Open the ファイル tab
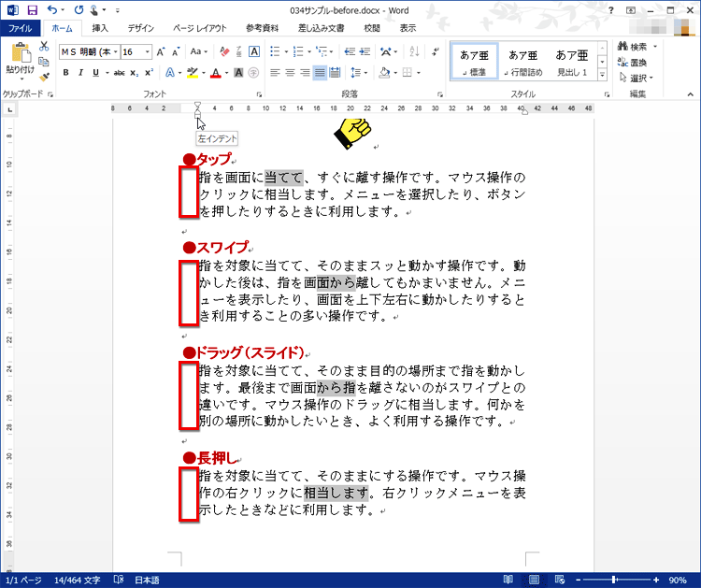This screenshot has width=701, height=588. tap(21, 28)
